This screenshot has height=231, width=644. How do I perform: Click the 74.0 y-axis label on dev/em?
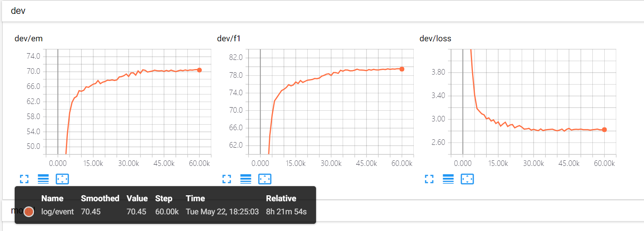33,56
